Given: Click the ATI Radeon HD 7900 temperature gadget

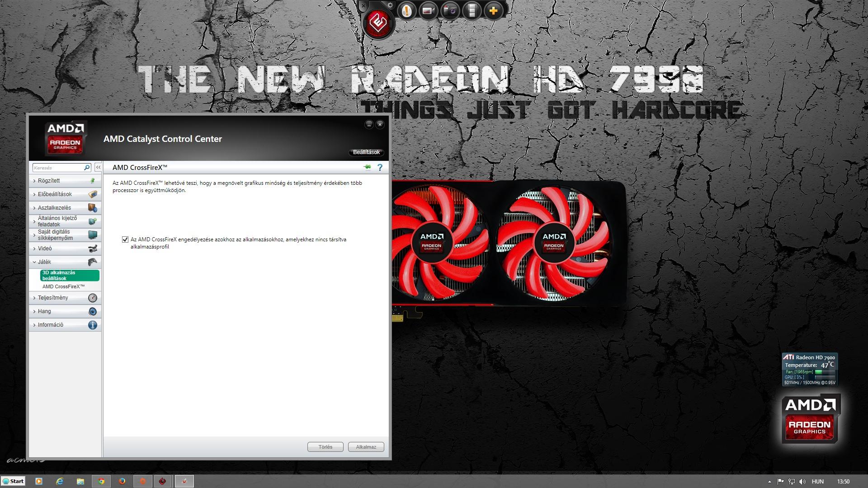Looking at the screenshot, I should click(810, 369).
